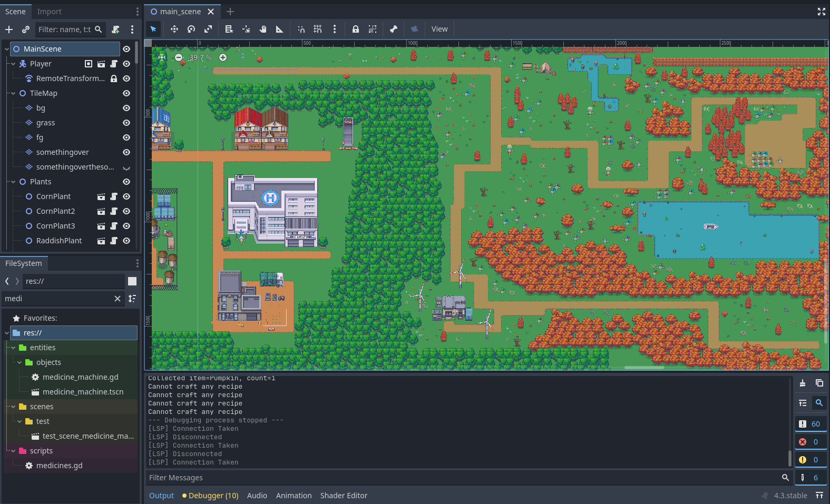Open the View menu in viewport toolbar

[440, 29]
